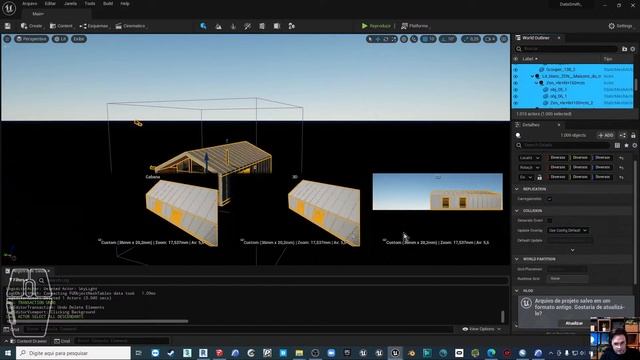Open the Perspective view type dropdown
Image resolution: width=640 pixels, height=360 pixels.
[31, 39]
